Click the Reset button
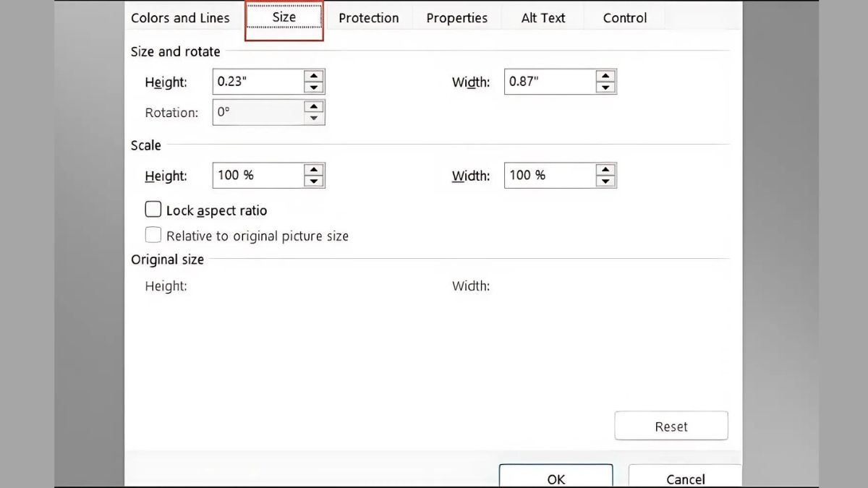868x488 pixels. [671, 427]
